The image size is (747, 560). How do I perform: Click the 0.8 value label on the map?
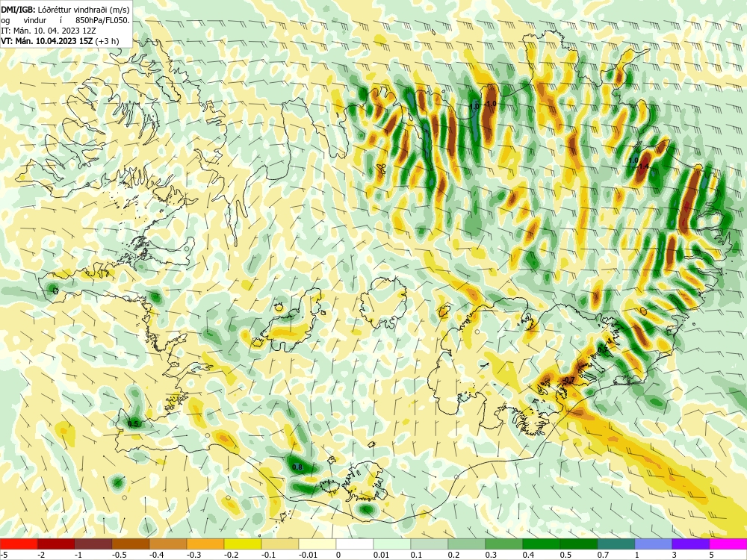point(297,467)
